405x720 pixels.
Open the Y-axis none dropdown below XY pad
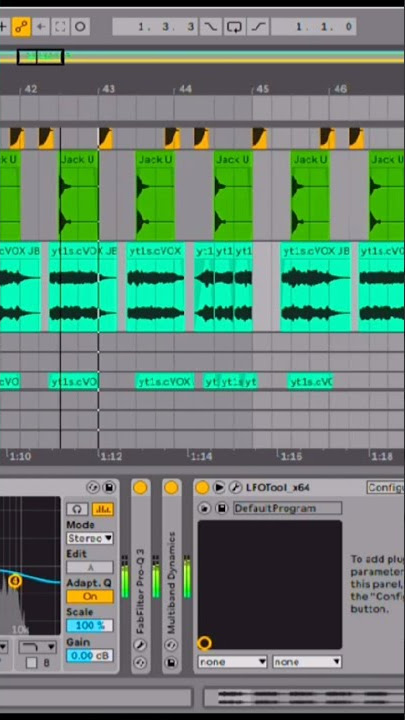coord(307,662)
